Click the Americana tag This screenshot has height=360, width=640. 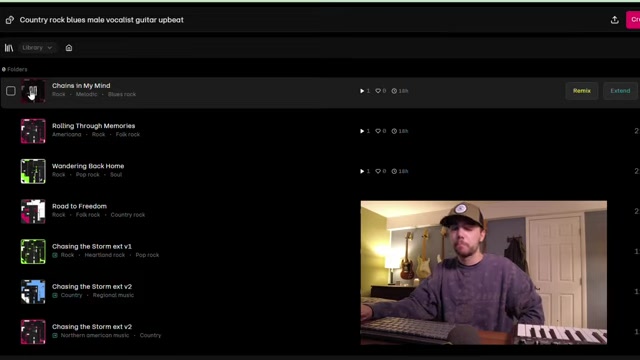coord(67,134)
